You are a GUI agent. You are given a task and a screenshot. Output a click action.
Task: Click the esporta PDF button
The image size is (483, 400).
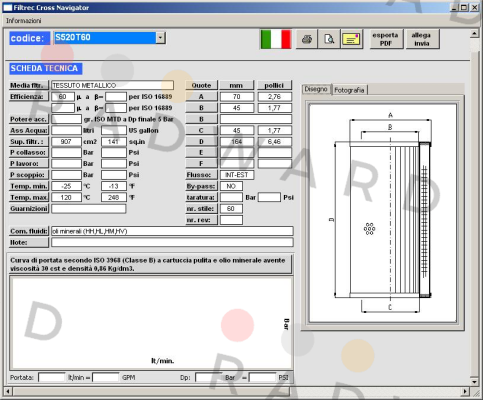(x=386, y=39)
